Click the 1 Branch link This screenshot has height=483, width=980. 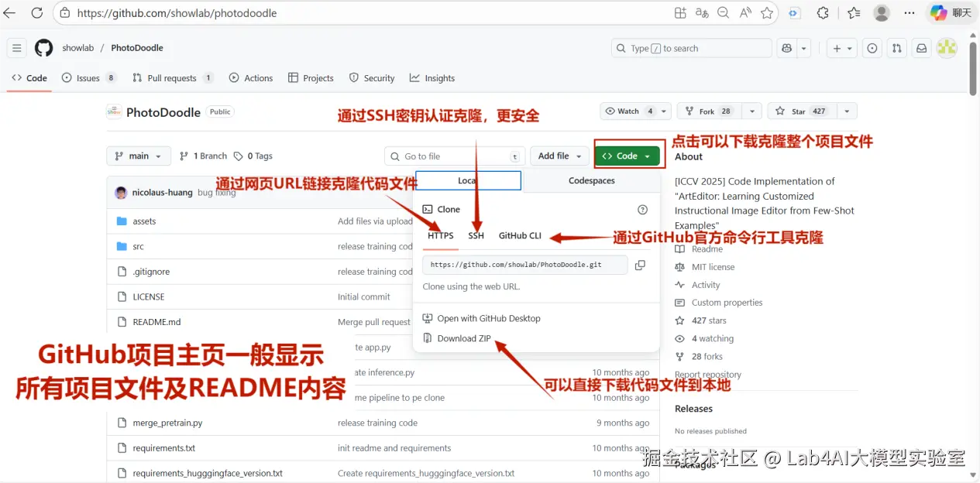tap(203, 156)
